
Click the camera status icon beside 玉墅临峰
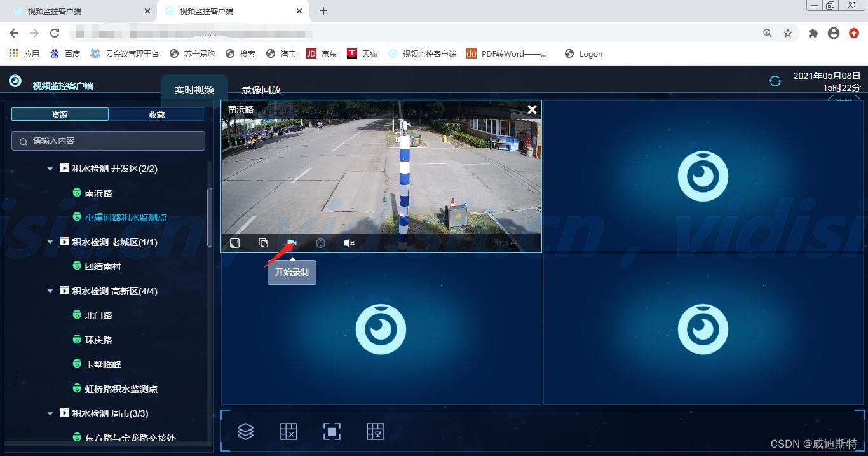point(77,364)
